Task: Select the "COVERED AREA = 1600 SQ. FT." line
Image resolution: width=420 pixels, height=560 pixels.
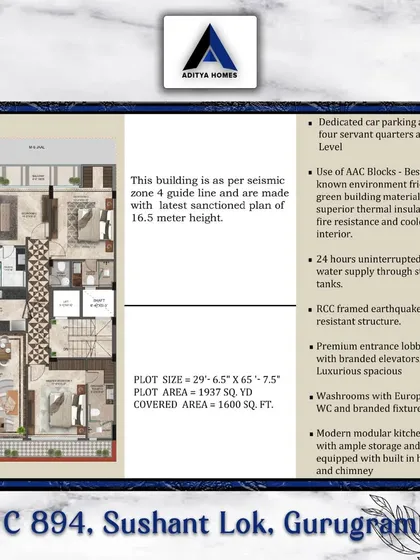Action: coord(204,405)
